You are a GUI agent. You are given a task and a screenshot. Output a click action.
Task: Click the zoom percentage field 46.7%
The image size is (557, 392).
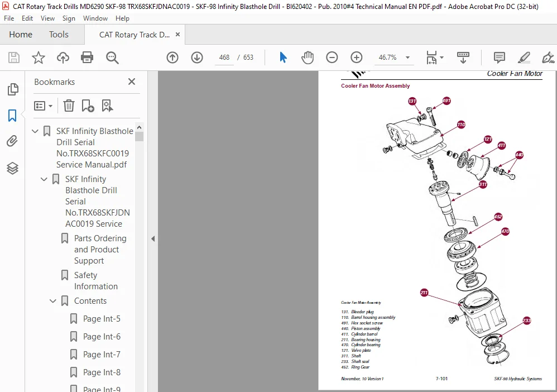(387, 57)
